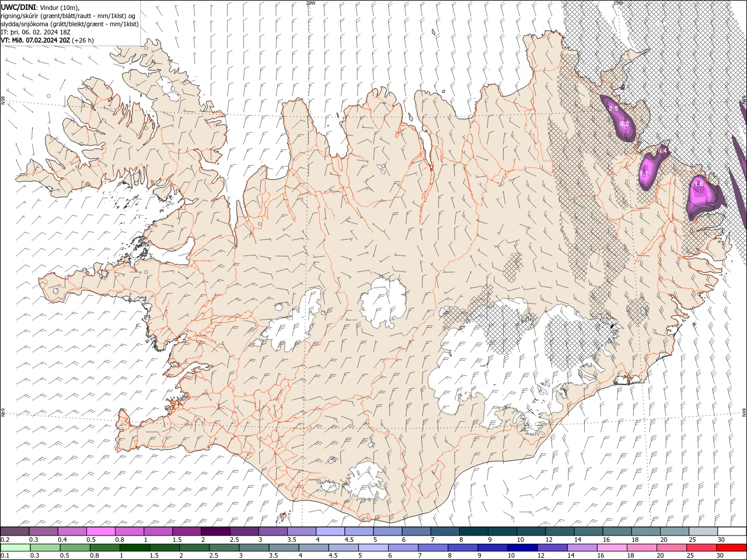Click the slate blue swatch at 6 in upper legend
The image size is (747, 560).
pyautogui.click(x=417, y=531)
